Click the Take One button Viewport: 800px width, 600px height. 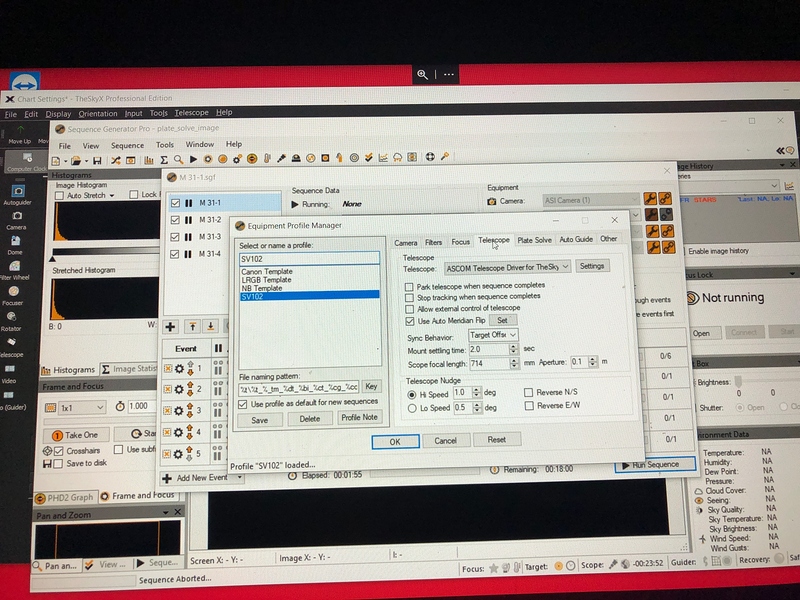tap(74, 435)
